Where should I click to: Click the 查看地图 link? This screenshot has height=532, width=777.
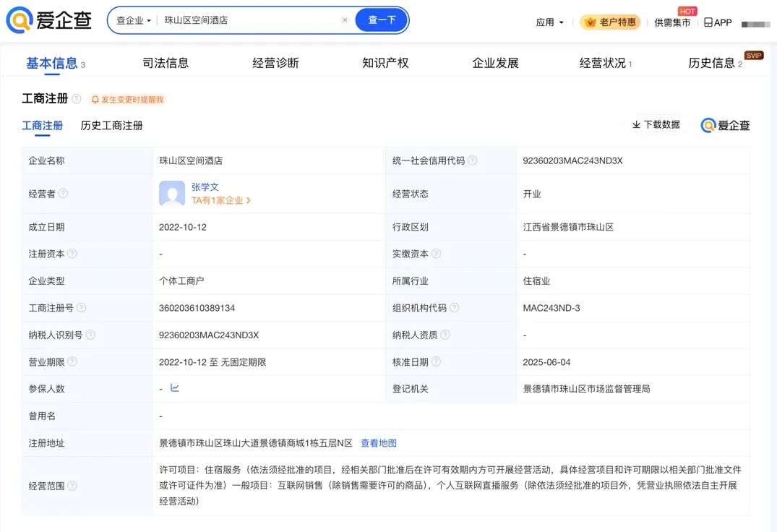[379, 443]
